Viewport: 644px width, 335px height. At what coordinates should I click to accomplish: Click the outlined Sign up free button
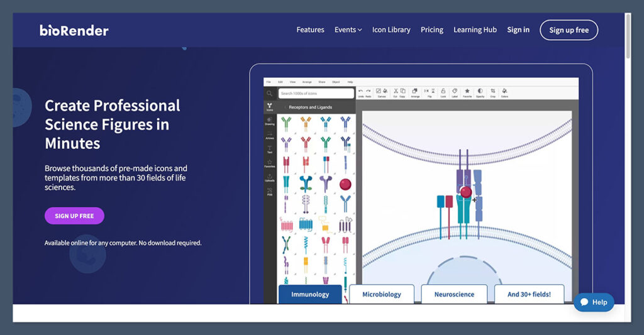pyautogui.click(x=569, y=30)
